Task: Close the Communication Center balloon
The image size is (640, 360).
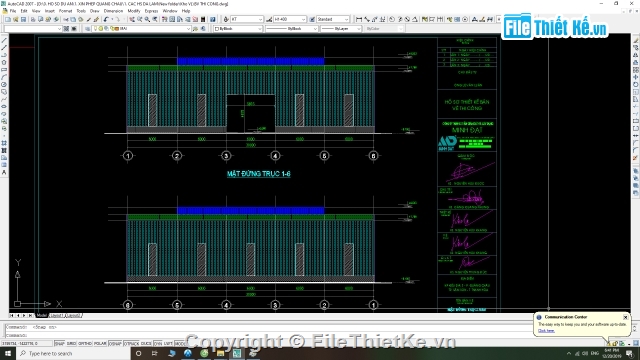Action: (x=625, y=317)
